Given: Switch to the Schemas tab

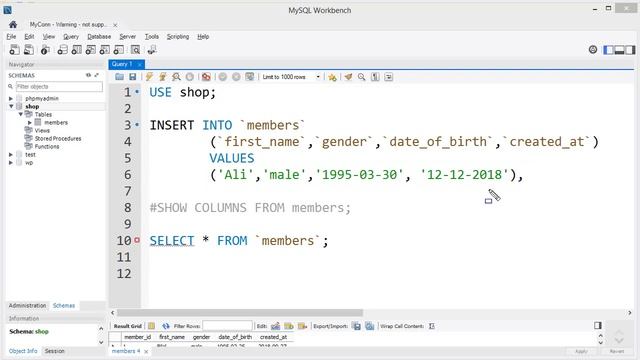Looking at the screenshot, I should pos(64,305).
